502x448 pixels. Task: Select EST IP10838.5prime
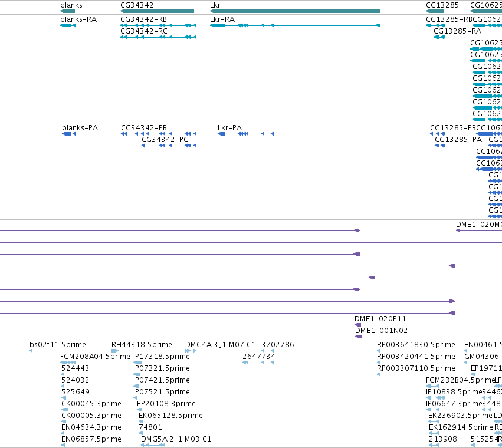point(436,398)
